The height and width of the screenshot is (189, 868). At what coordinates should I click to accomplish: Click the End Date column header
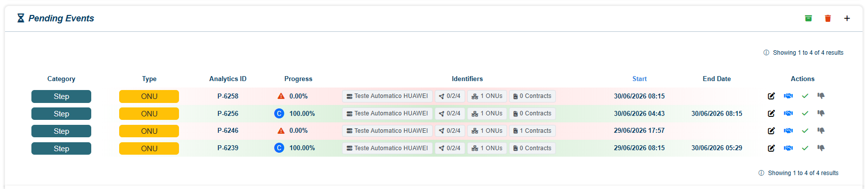click(717, 79)
